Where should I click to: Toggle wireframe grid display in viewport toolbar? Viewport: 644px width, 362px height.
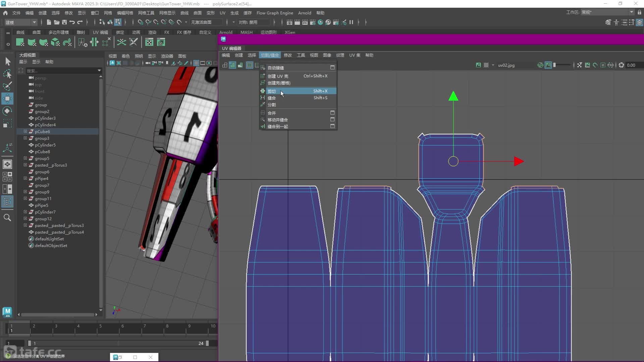(x=196, y=63)
